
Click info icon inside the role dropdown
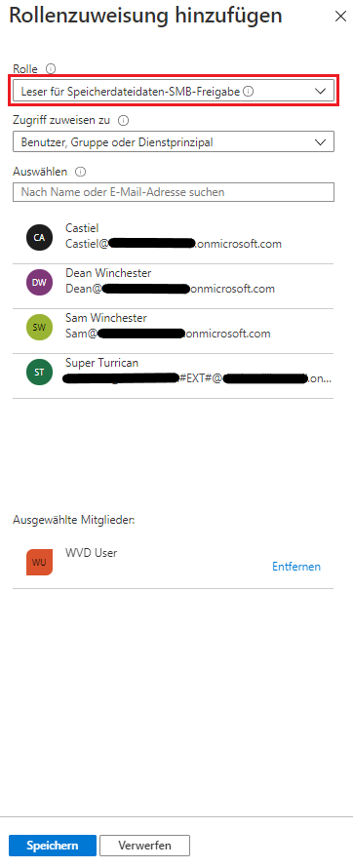tap(249, 92)
